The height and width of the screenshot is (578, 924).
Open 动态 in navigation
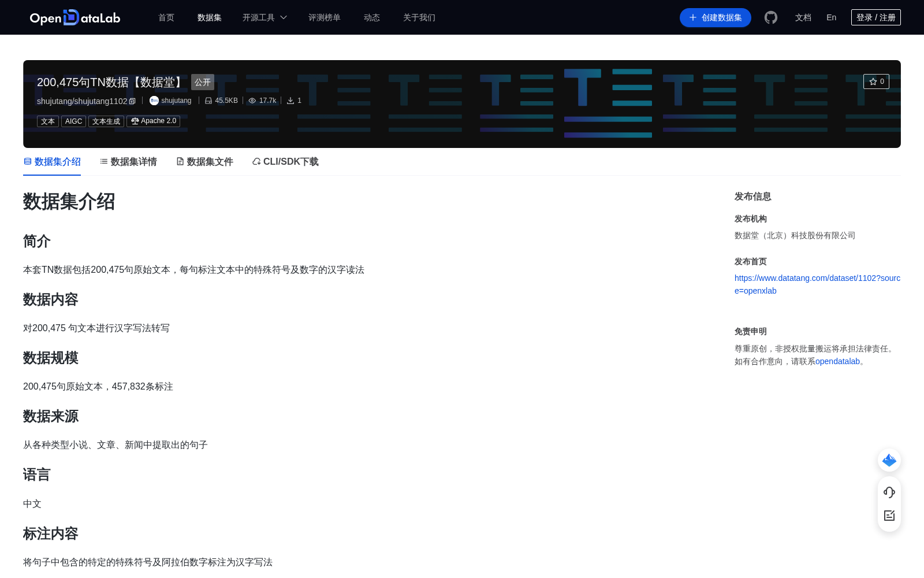click(372, 17)
